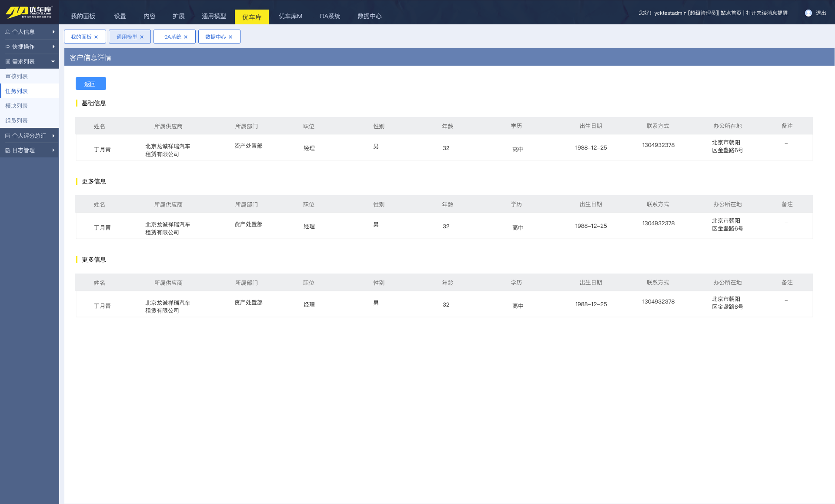Screen dimensions: 835x504
Task: Click the 优车库 logo
Action: click(x=29, y=12)
